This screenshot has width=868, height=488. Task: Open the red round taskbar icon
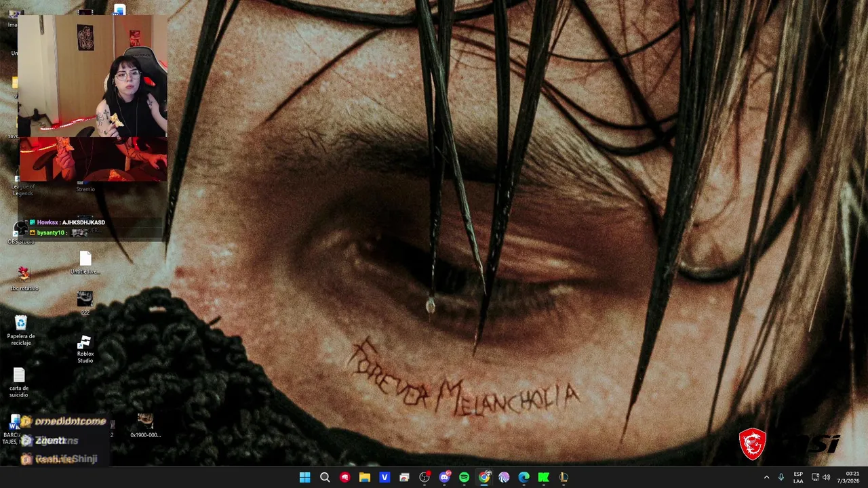coord(344,477)
